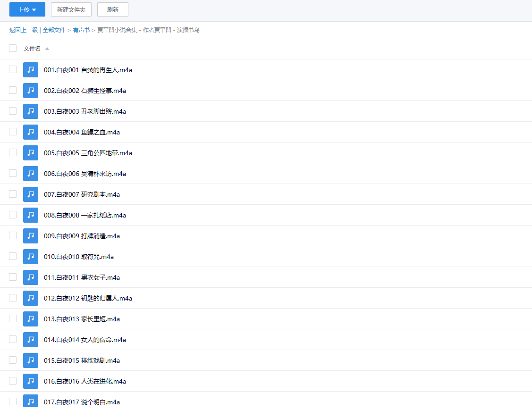The height and width of the screenshot is (410, 532).
Task: Click the audio icon for 017.白夜017
Action: coord(31,402)
